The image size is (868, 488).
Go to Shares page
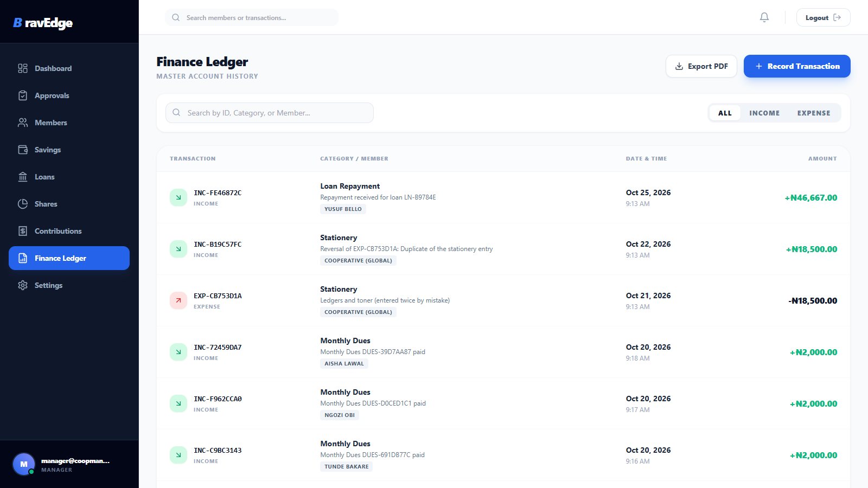(x=69, y=204)
